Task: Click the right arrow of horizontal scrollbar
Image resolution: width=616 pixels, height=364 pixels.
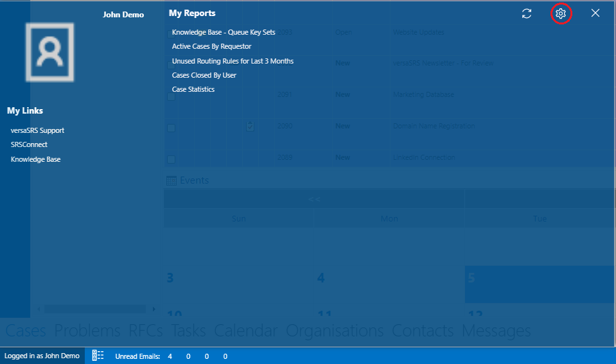Action: 154,309
